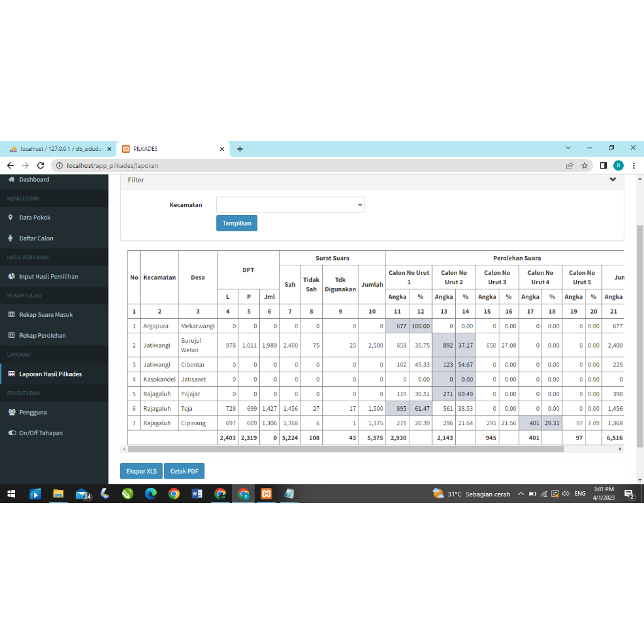Click the Pajajar desa cell
Screen dimensions: 644x644
tap(197, 394)
